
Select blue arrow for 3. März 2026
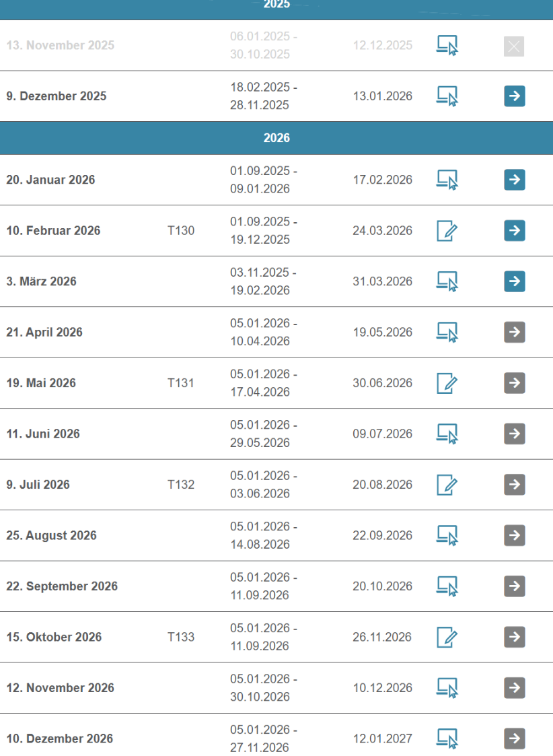(514, 281)
